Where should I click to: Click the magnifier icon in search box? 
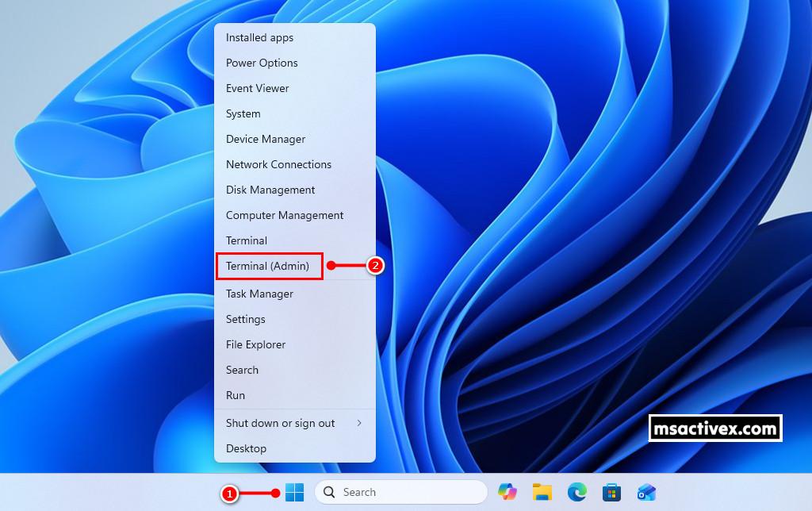click(x=330, y=492)
